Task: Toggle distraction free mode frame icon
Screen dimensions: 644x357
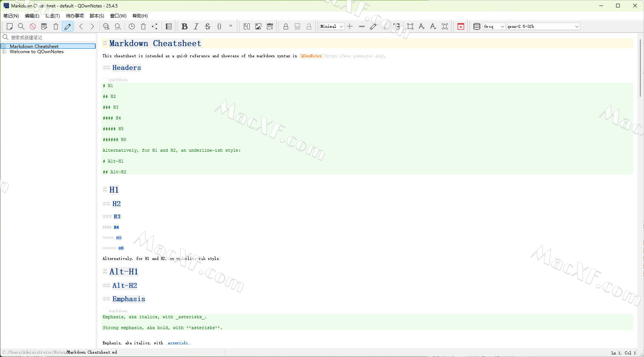Action: pyautogui.click(x=410, y=26)
